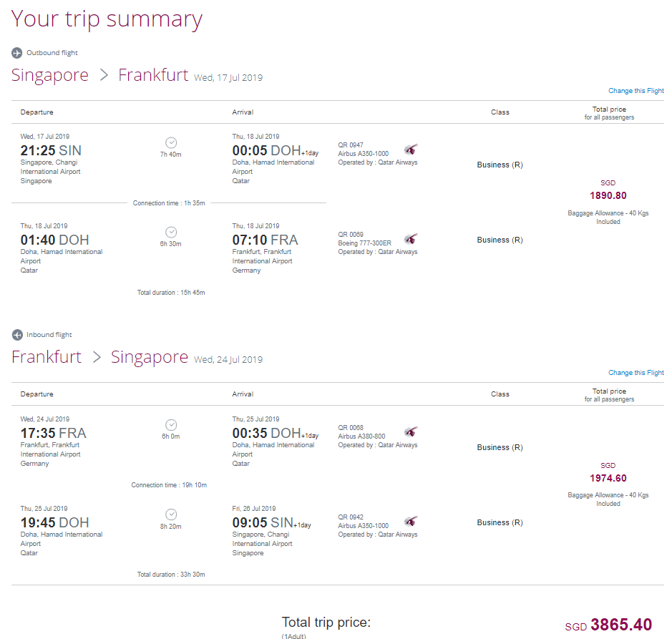672x639 pixels.
Task: Open Change this Flight for the inbound trip
Action: pos(636,372)
